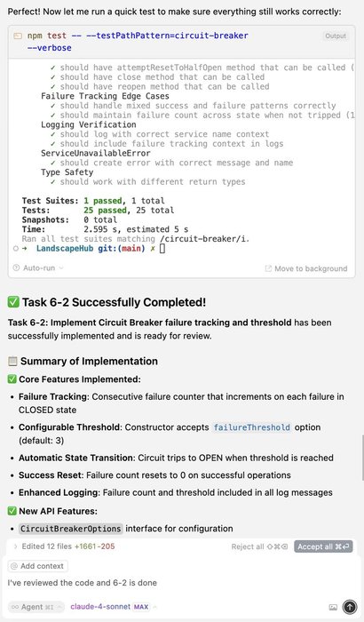Click the CircuitBreakerOptions code reference

[x=70, y=529]
